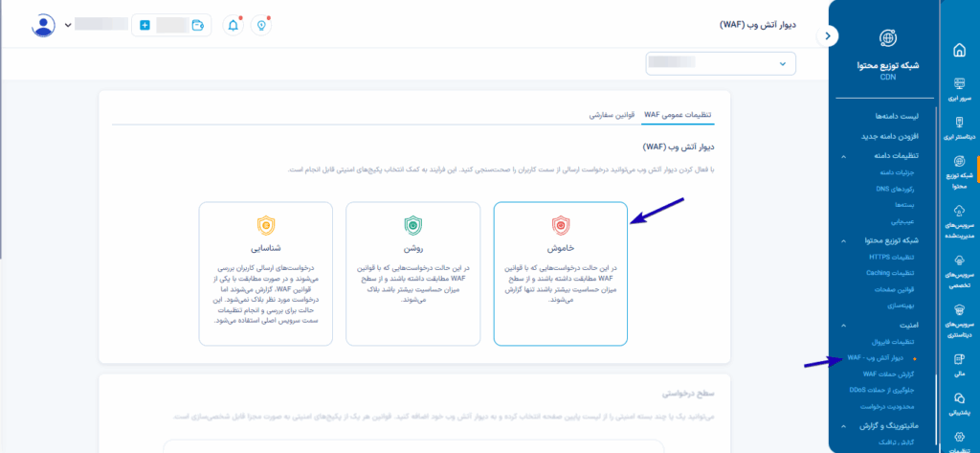Collapse the تنظیمات دامنه section

click(844, 156)
